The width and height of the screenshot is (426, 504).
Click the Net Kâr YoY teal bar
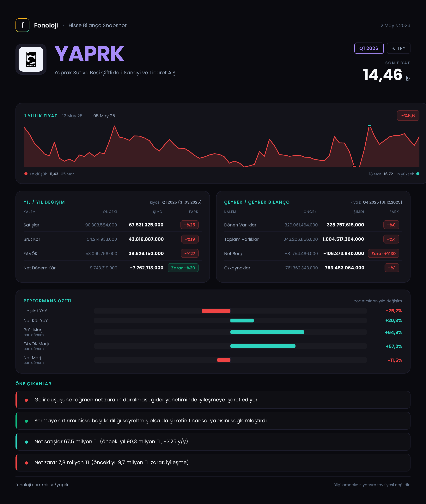[242, 321]
